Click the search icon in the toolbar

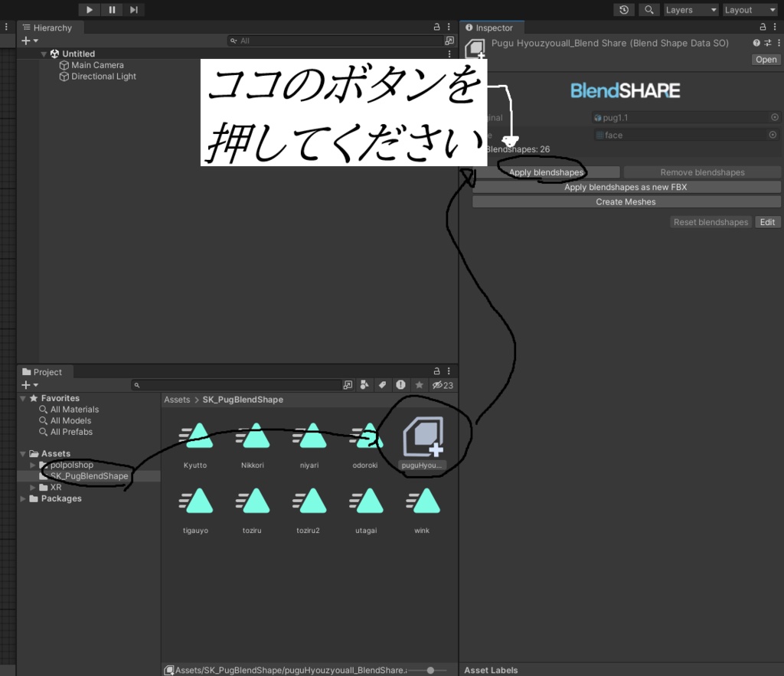(648, 10)
